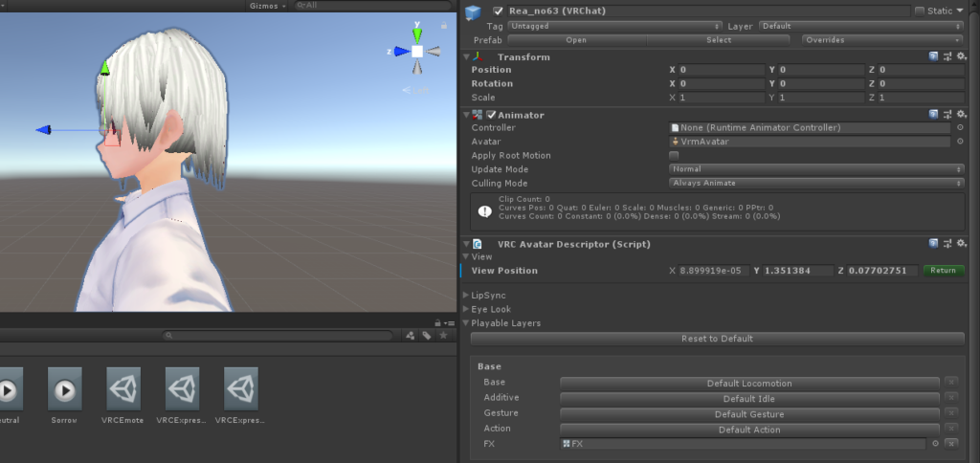Screen dimensions: 980x463
Task: Click the object picker circle for FX layer
Action: click(935, 444)
